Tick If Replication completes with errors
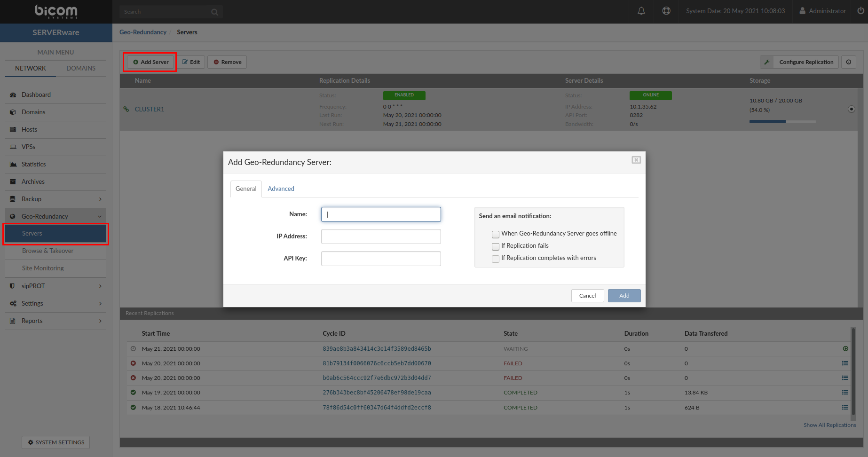The image size is (868, 457). (495, 259)
